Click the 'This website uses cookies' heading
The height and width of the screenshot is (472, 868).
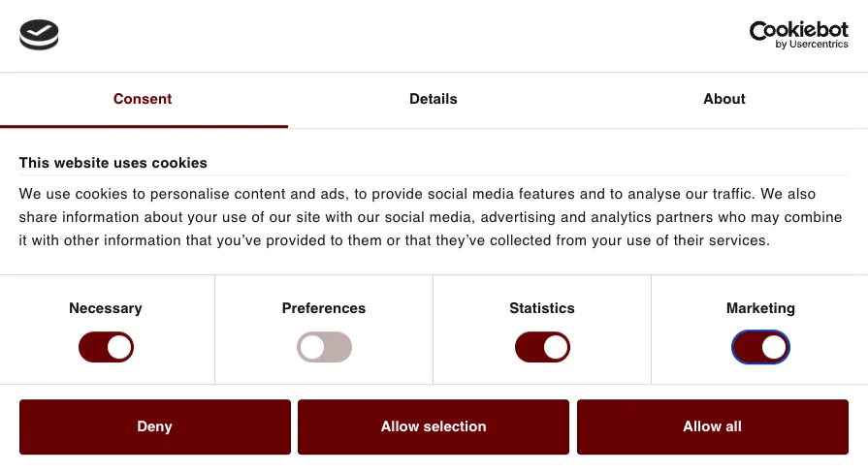point(113,163)
